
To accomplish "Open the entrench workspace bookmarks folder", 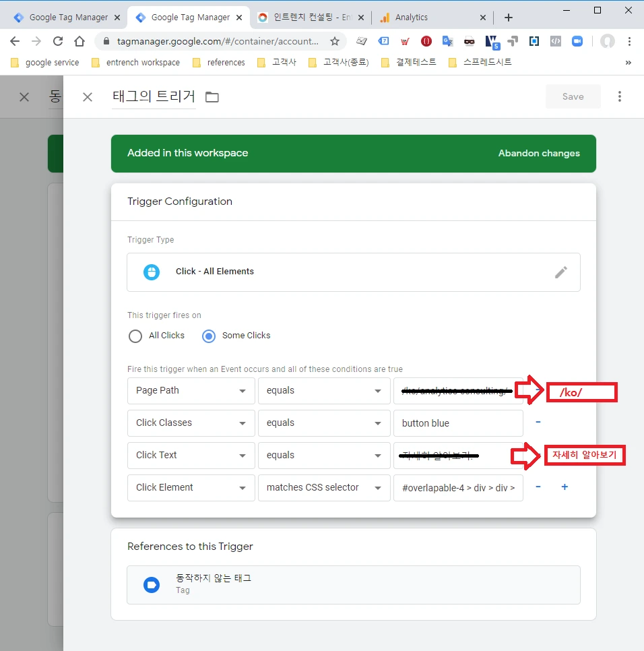I will 135,62.
